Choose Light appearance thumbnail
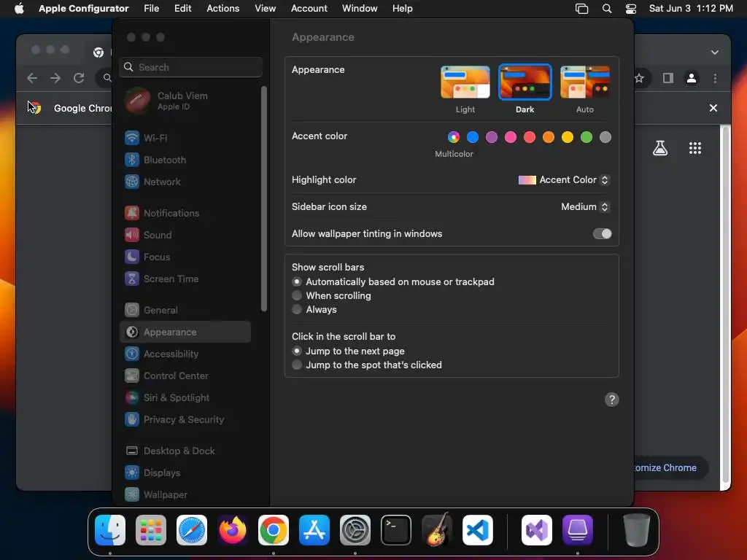 click(x=465, y=82)
